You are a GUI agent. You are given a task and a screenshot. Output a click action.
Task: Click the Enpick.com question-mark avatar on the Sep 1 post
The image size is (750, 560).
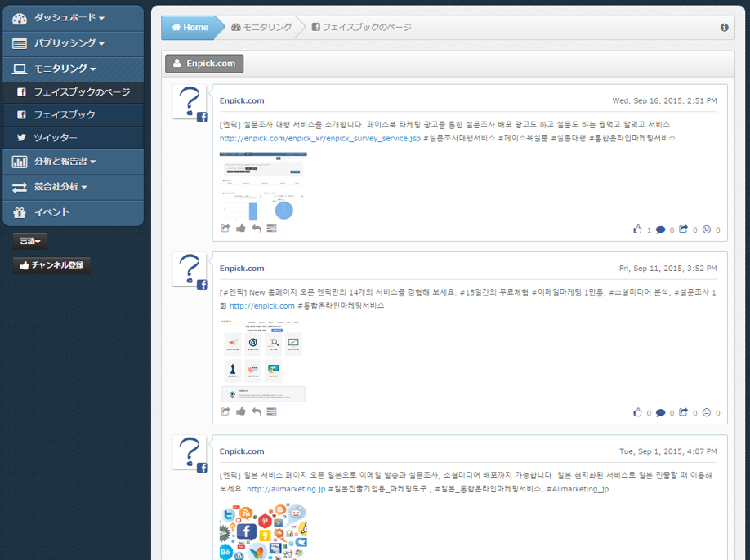[x=189, y=452]
